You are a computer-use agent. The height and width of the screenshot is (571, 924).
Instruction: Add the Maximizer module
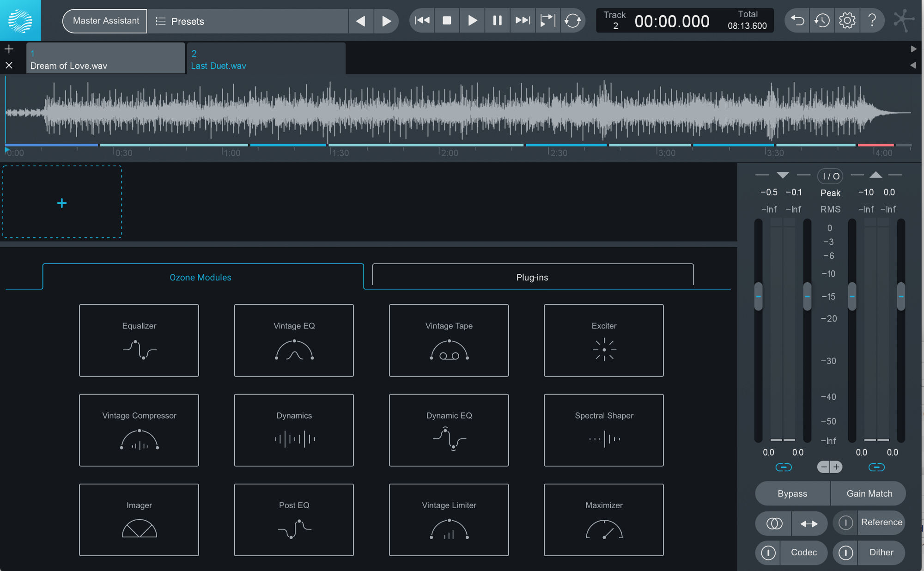(603, 520)
